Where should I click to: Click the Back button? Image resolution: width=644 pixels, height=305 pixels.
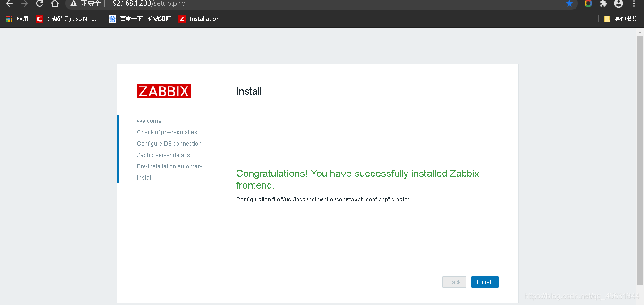tap(454, 282)
